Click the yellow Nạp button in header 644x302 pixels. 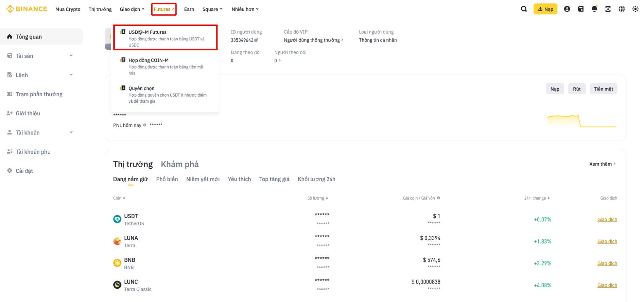point(545,9)
